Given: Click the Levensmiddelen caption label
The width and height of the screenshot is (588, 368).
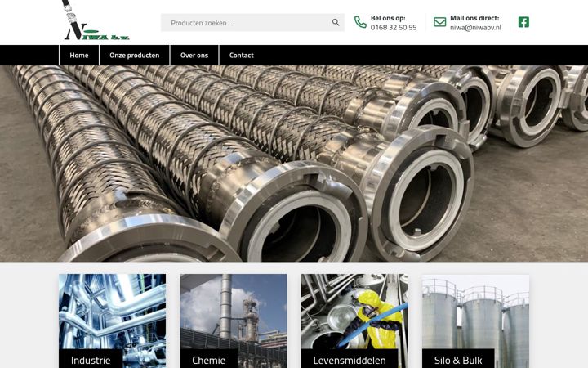Looking at the screenshot, I should click(350, 360).
